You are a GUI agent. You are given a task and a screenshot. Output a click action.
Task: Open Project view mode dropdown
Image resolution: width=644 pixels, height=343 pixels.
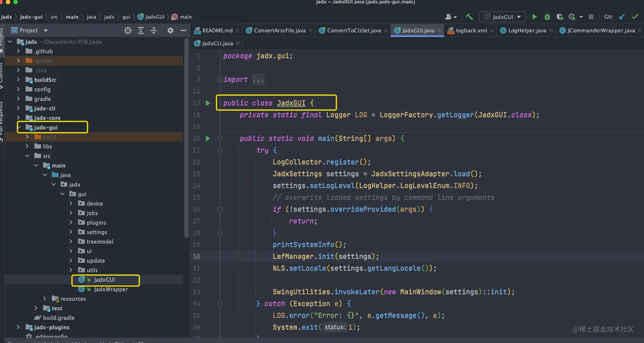[46, 30]
